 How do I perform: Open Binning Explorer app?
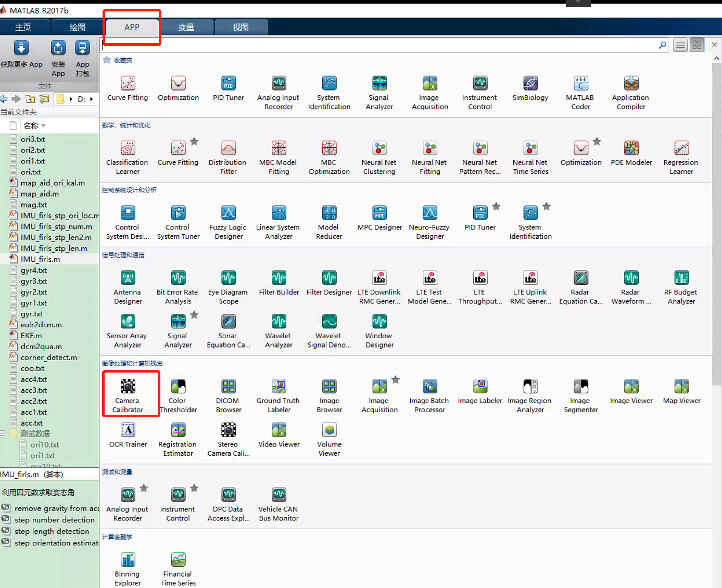[x=128, y=569]
